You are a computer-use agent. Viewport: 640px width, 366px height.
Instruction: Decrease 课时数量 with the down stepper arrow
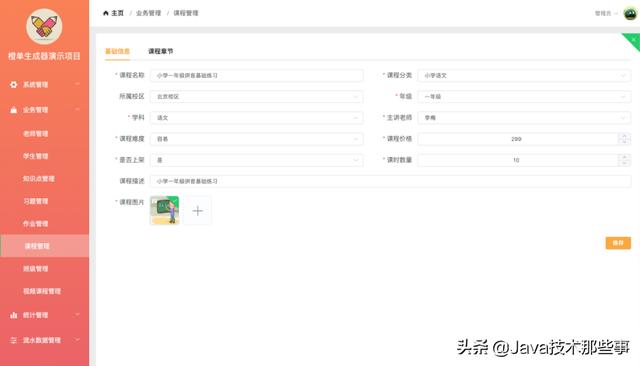624,163
